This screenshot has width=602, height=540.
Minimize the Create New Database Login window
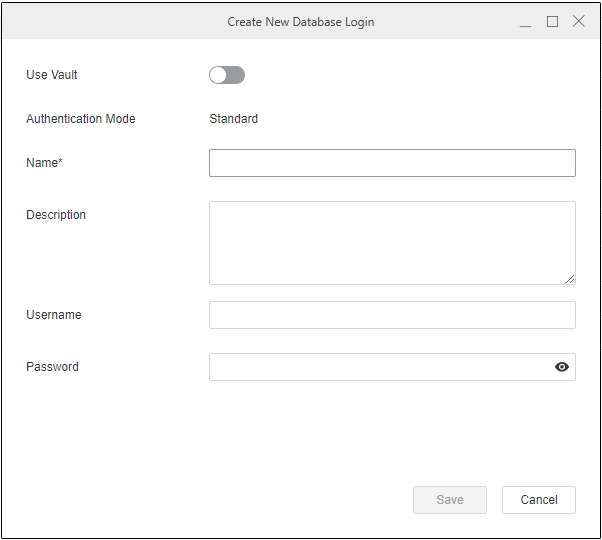[x=526, y=22]
